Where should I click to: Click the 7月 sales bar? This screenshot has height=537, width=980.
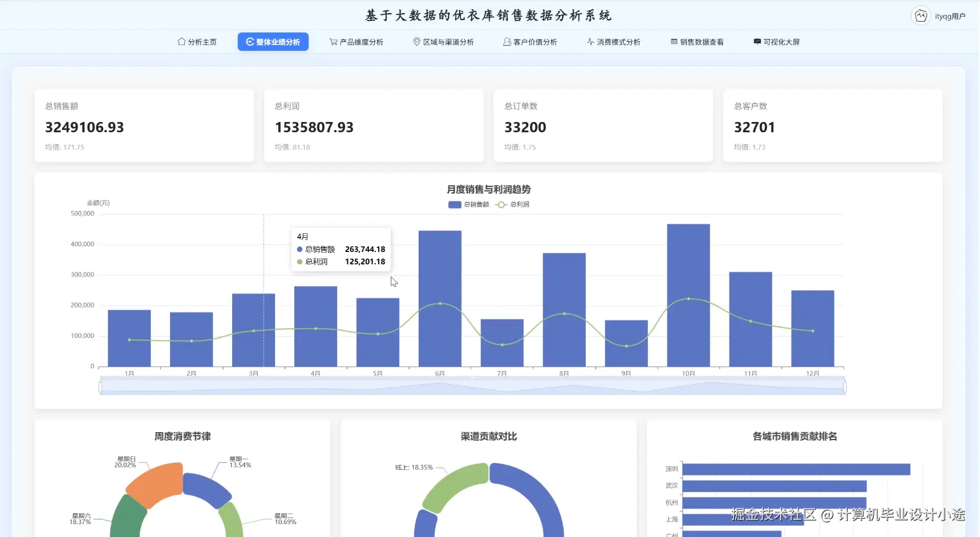503,343
